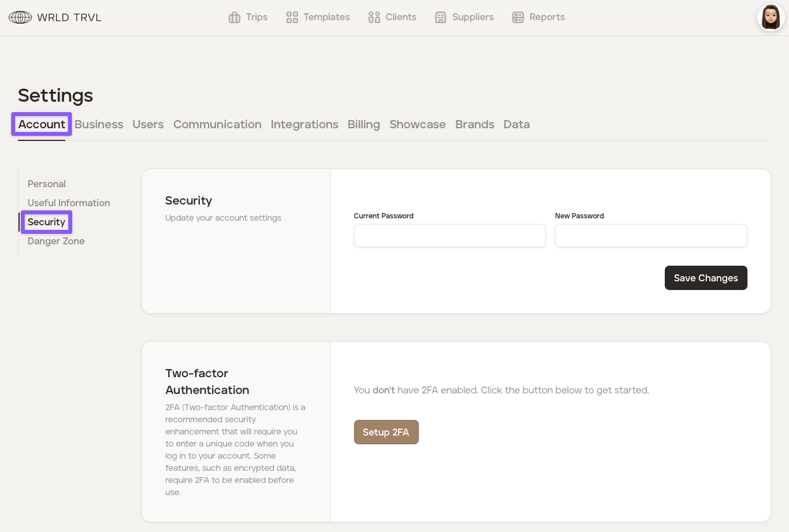
Task: Open Useful Information sidebar section
Action: tap(69, 203)
